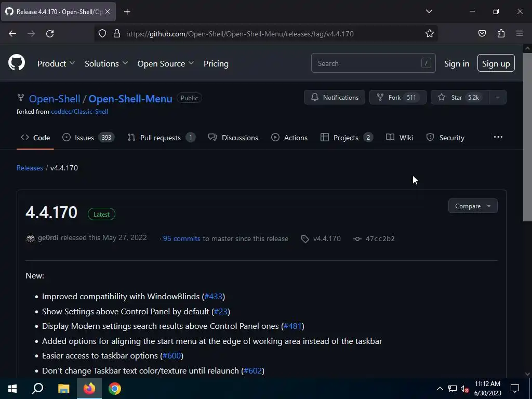Screen dimensions: 532x399
Task: Expand the Open Source menu
Action: (x=166, y=63)
